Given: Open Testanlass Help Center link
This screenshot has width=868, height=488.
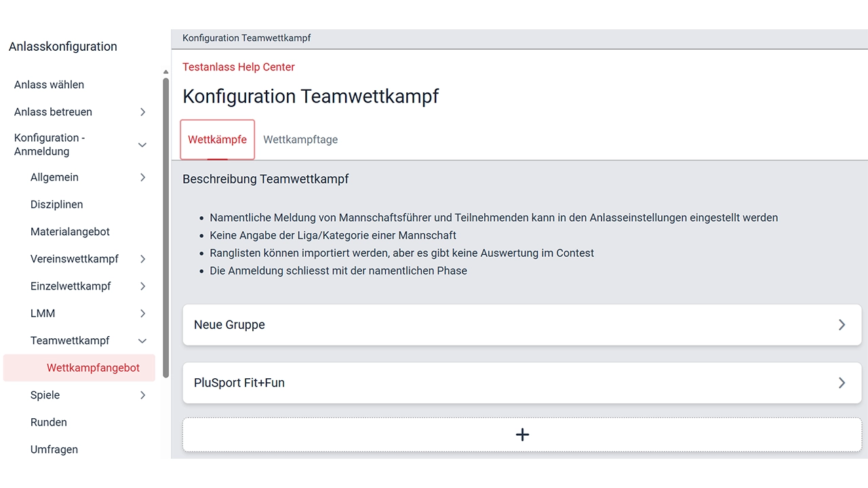Looking at the screenshot, I should tap(239, 67).
